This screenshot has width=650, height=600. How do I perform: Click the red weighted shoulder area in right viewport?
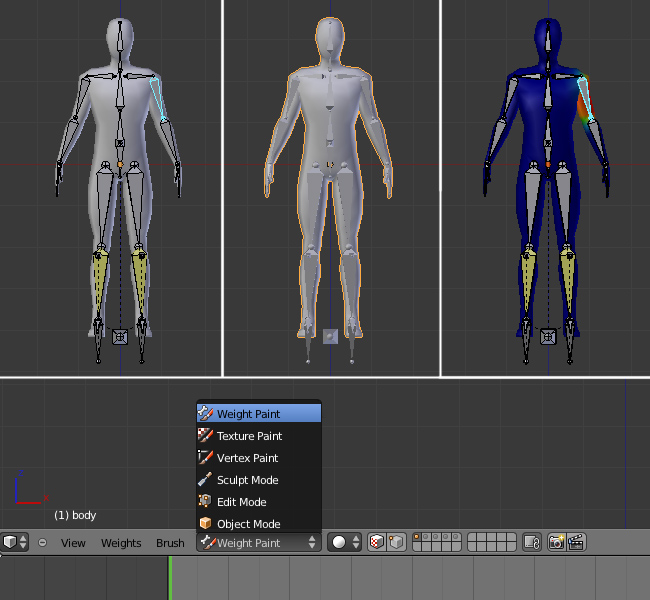pos(584,104)
